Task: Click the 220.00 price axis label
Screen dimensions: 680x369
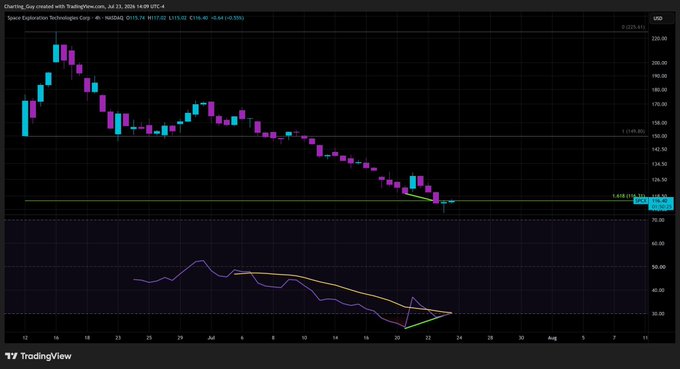Action: click(659, 39)
